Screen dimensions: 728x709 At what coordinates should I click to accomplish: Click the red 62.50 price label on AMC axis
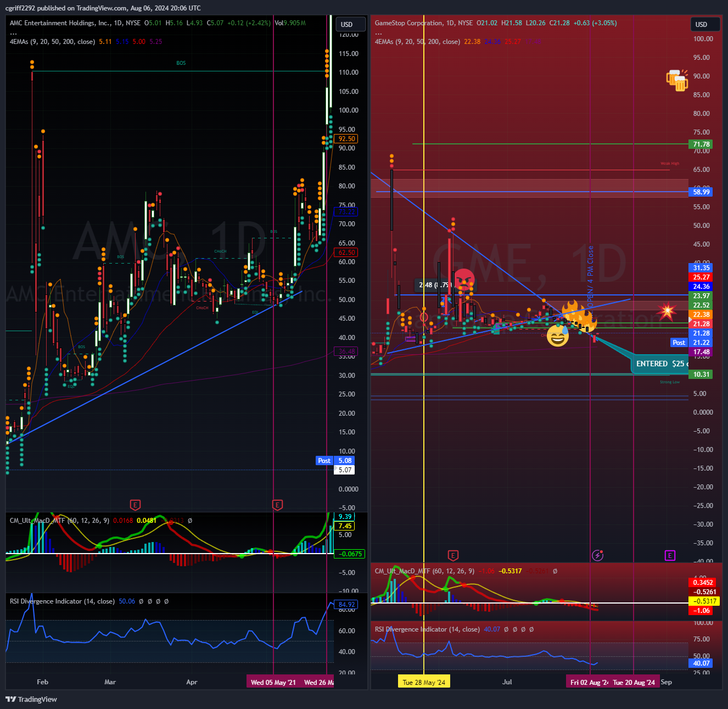[x=346, y=253]
